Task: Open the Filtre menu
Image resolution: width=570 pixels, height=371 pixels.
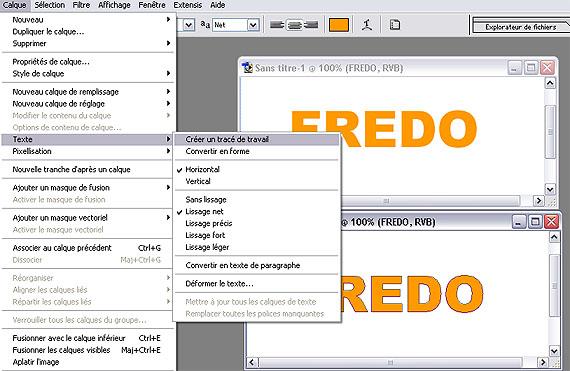Action: [x=81, y=5]
